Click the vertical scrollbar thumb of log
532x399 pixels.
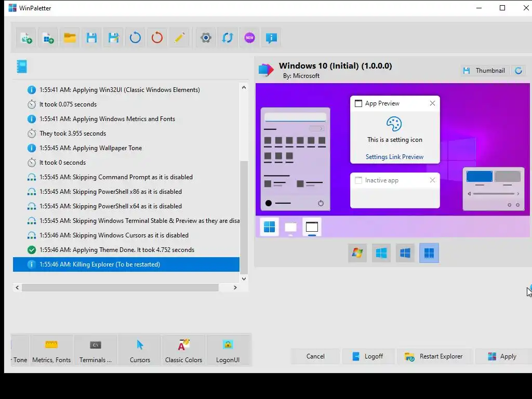click(x=244, y=217)
